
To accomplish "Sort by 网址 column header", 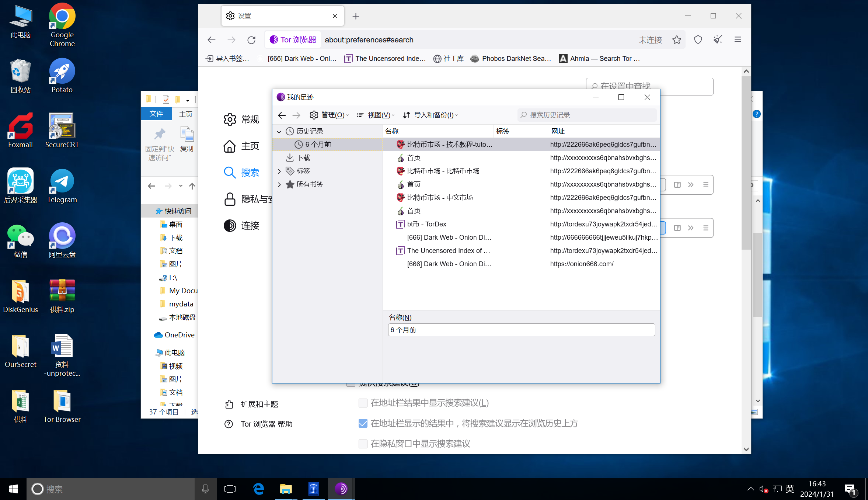I will pyautogui.click(x=604, y=131).
